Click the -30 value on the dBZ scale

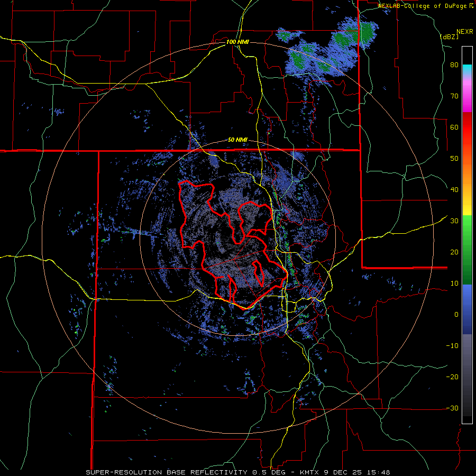(452, 408)
